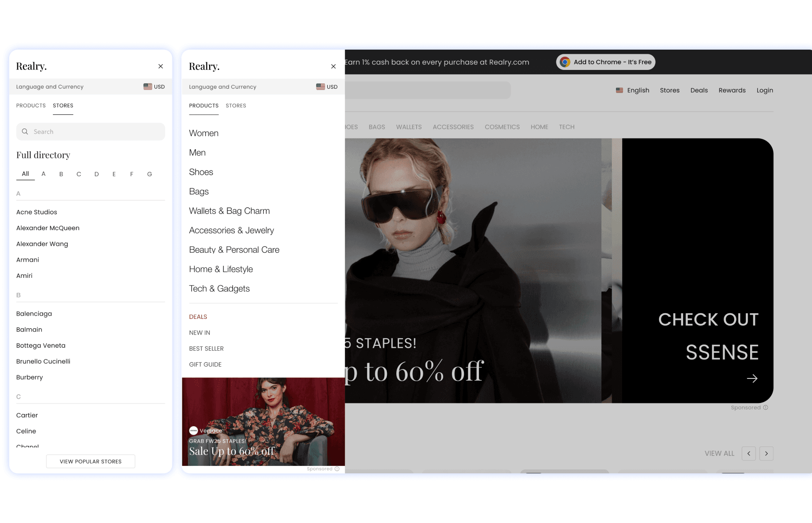This screenshot has height=523, width=812.
Task: Open the Versace sale ad banner
Action: tap(264, 422)
